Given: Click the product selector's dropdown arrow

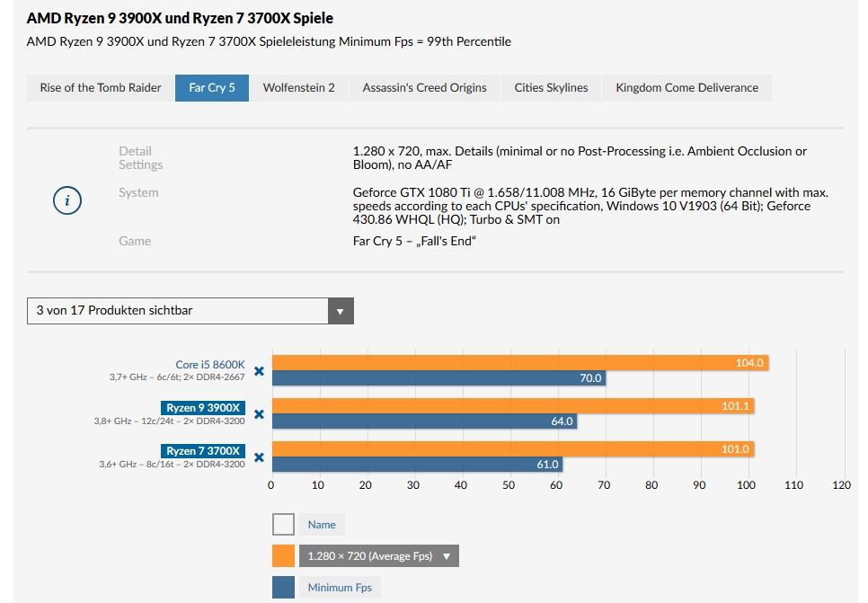Looking at the screenshot, I should pos(341,311).
